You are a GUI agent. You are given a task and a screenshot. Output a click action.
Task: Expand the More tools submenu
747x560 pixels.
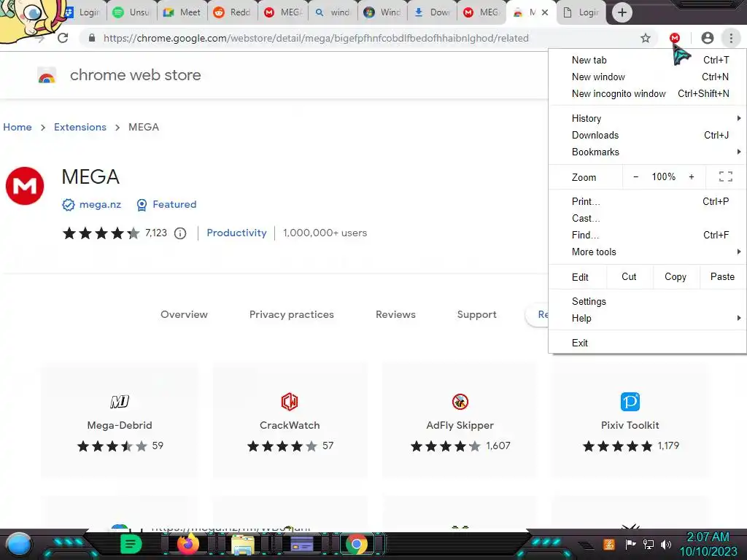(648, 252)
